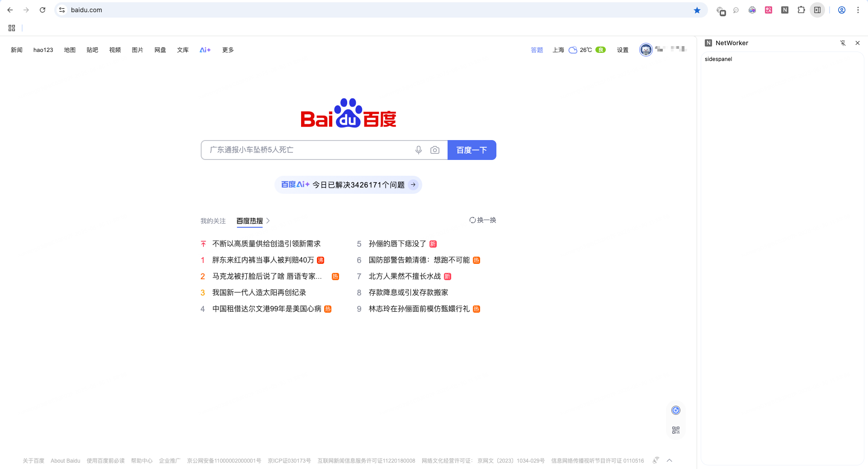Open hot topic 中国租借达尔文港99年是美国心病
This screenshot has height=469, width=868.
(x=267, y=309)
